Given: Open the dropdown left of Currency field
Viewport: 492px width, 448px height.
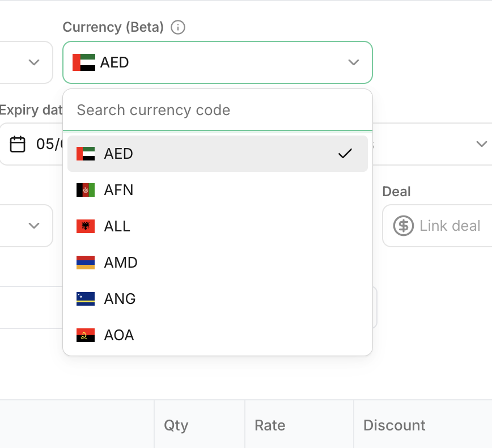Looking at the screenshot, I should click(34, 62).
